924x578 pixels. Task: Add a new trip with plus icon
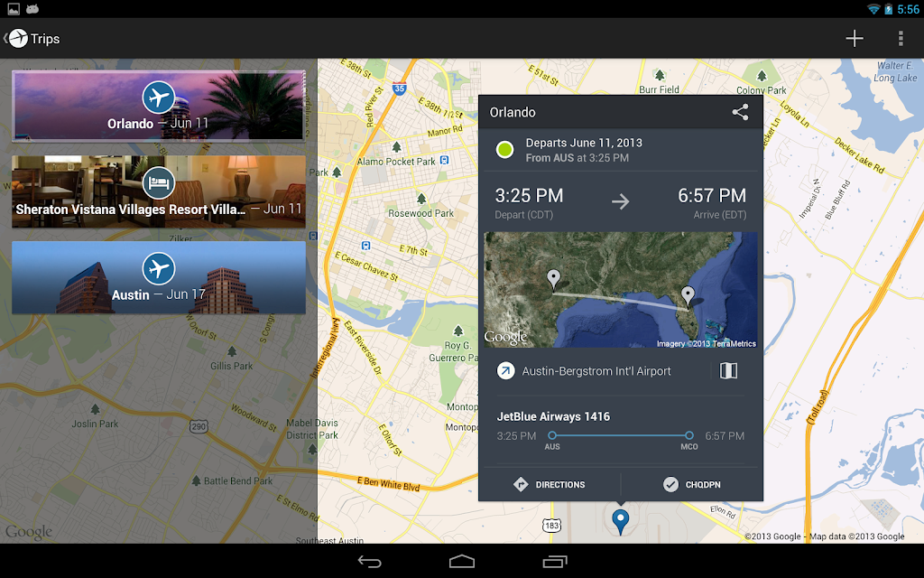pyautogui.click(x=855, y=38)
